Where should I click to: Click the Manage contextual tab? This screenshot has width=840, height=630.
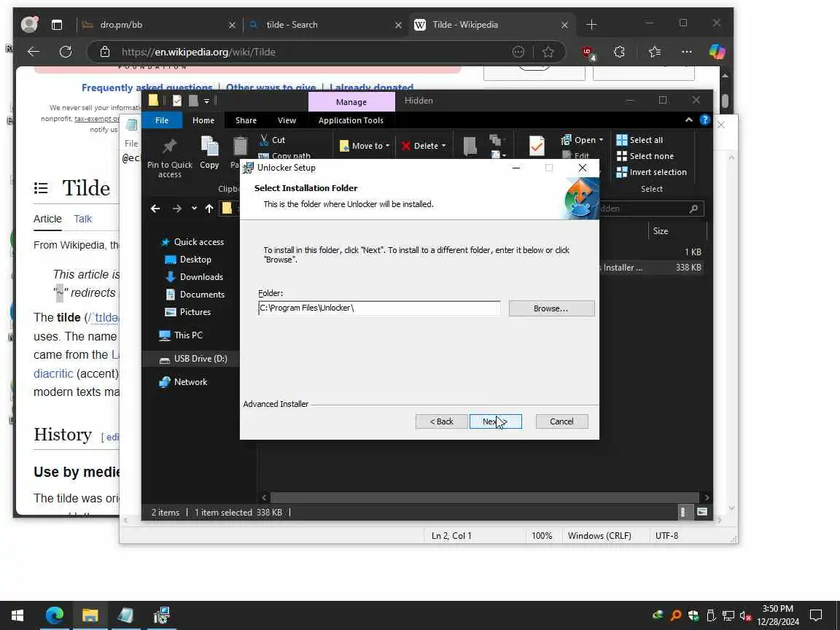tap(351, 102)
